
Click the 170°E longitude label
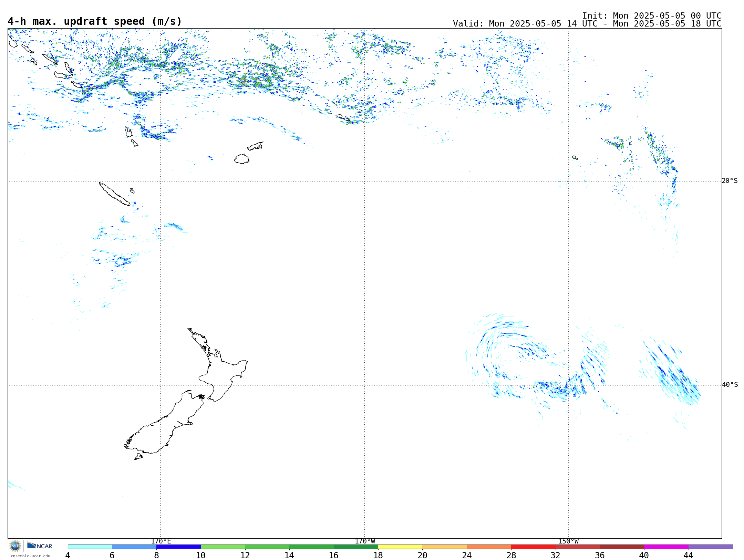[x=161, y=541]
